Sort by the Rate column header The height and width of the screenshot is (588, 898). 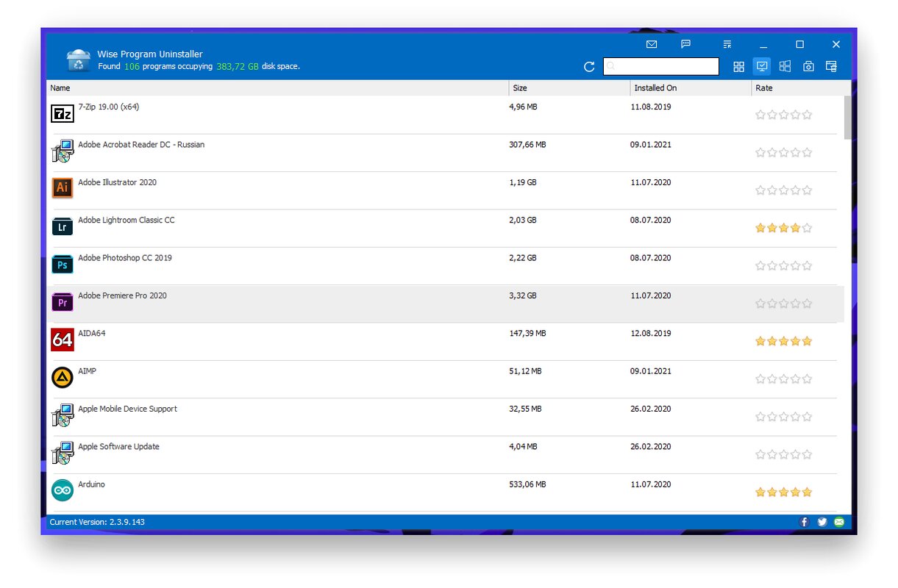click(797, 88)
